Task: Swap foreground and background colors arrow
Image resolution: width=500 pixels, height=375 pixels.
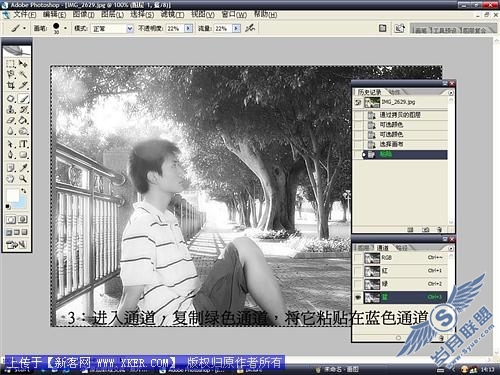Action: point(24,191)
